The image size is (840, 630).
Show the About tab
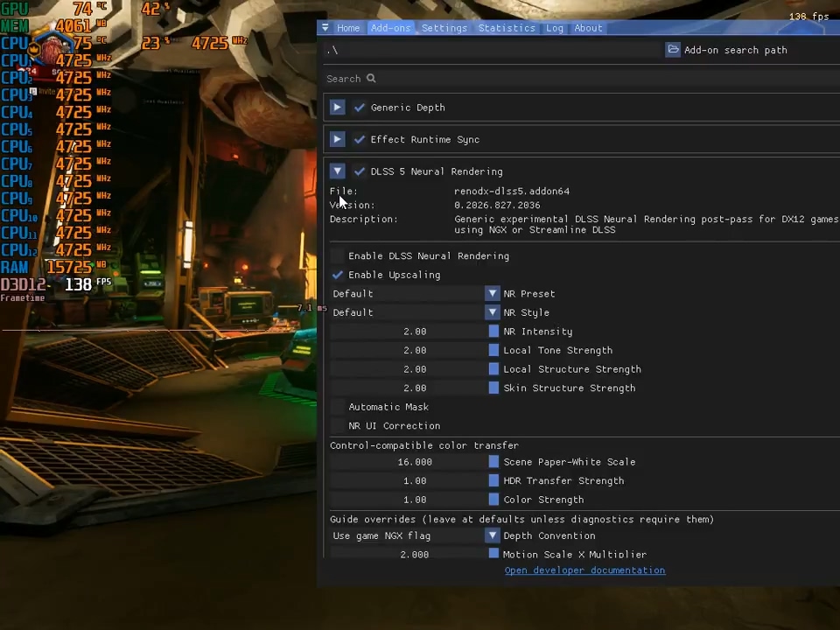click(588, 28)
